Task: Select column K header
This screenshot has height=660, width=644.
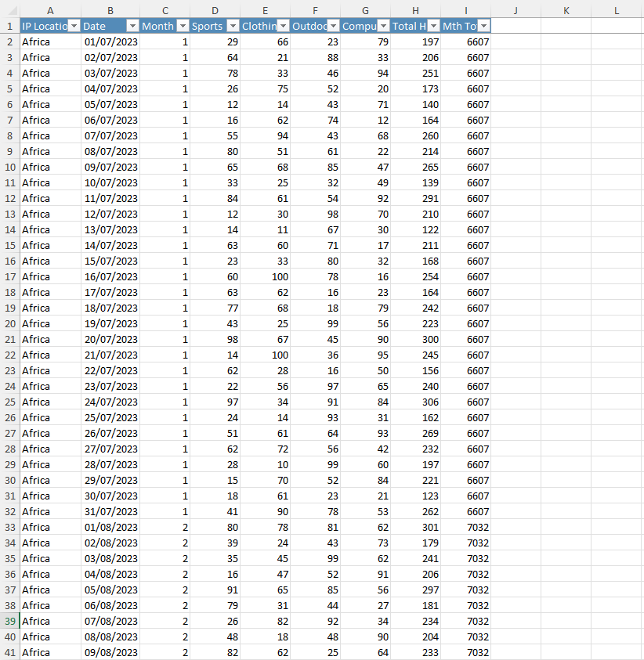Action: pos(566,10)
